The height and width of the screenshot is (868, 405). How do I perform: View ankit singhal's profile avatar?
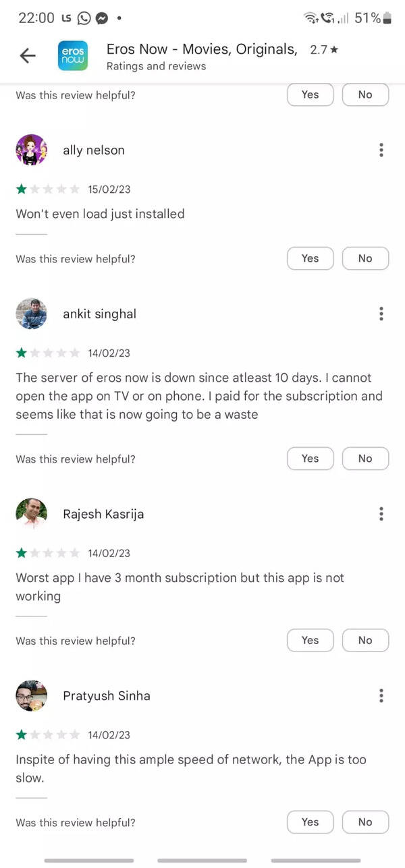coord(31,314)
